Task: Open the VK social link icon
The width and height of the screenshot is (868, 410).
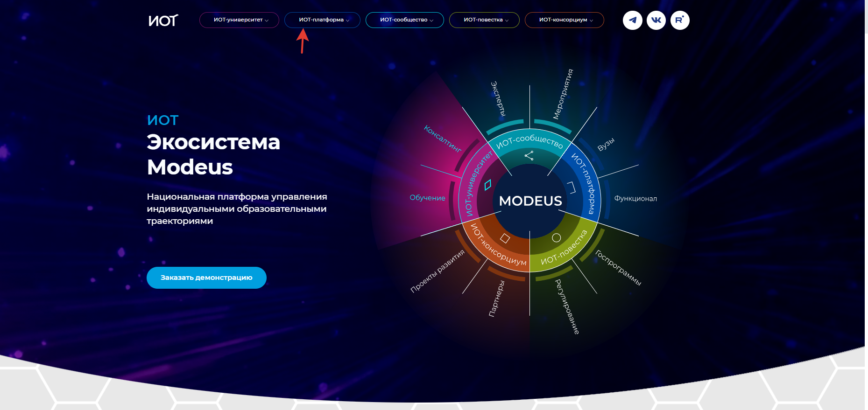Action: pos(656,20)
